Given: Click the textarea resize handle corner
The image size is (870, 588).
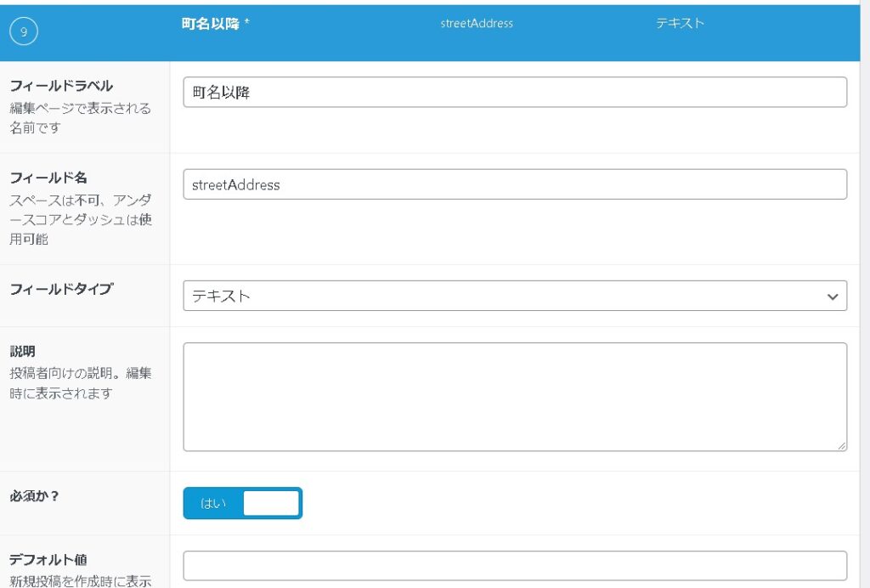Looking at the screenshot, I should click(x=841, y=445).
